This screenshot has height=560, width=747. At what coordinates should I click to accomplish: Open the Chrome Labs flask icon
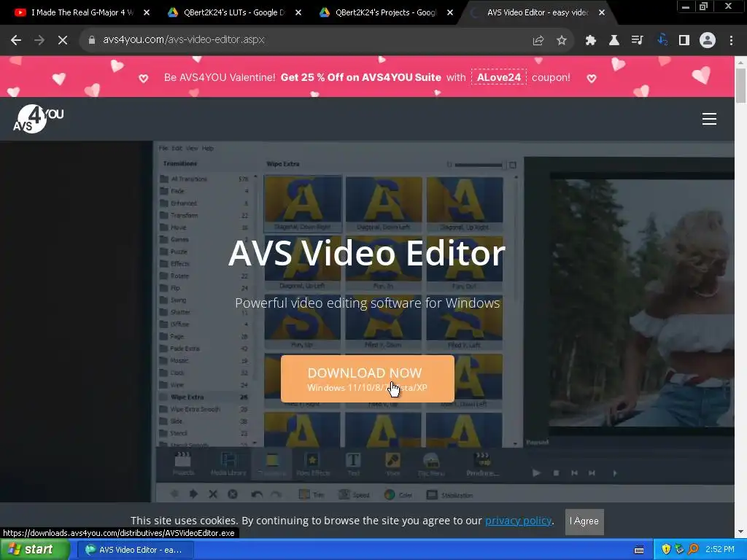tap(614, 40)
